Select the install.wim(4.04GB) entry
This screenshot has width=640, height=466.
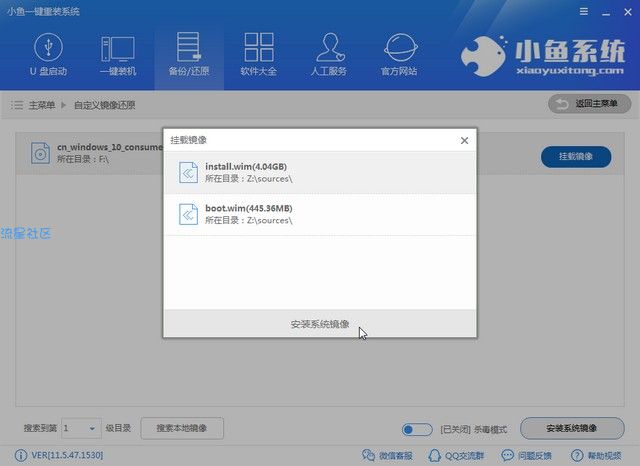(320, 173)
